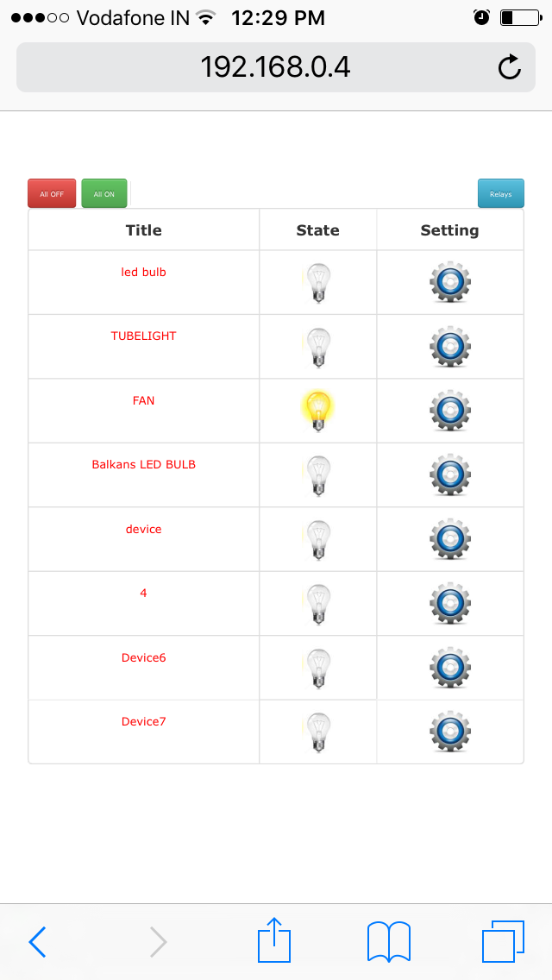Toggle the Balkans LED BULB lightbulb

(x=317, y=475)
